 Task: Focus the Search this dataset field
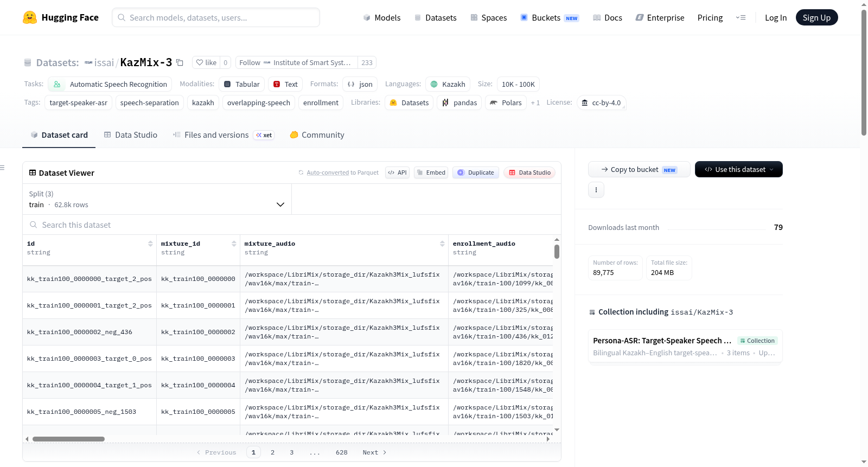click(x=292, y=225)
